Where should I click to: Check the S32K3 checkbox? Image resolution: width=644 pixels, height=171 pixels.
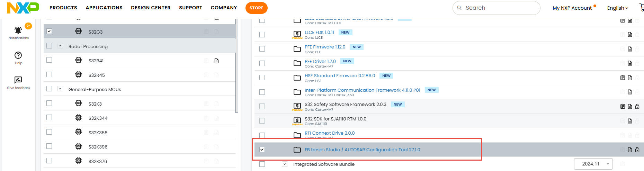[49, 103]
